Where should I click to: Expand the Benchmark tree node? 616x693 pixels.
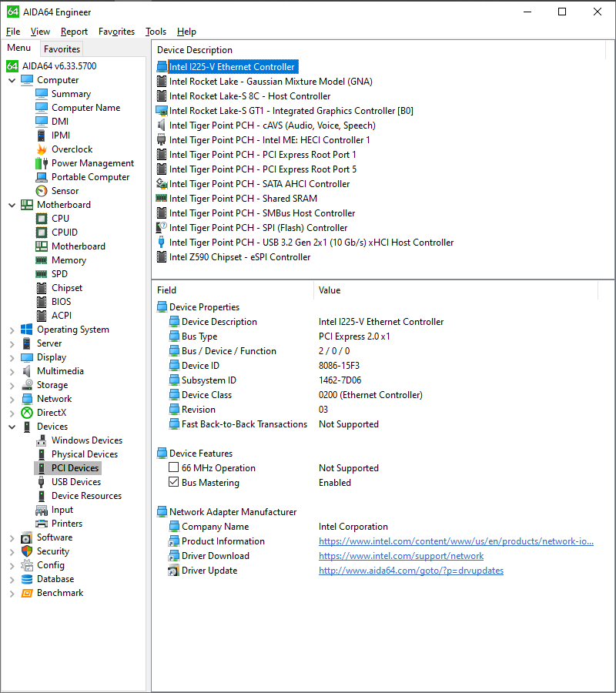(12, 593)
